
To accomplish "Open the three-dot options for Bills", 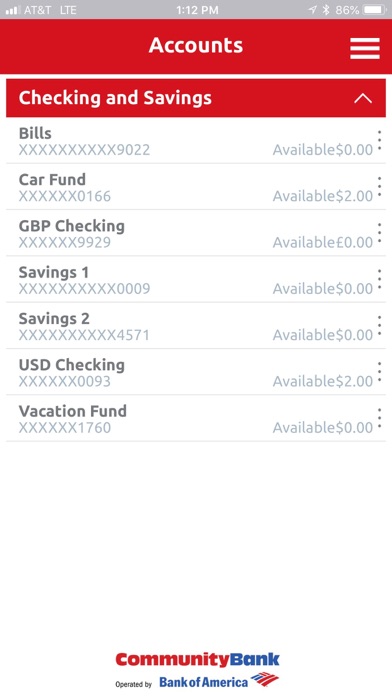I will (379, 140).
